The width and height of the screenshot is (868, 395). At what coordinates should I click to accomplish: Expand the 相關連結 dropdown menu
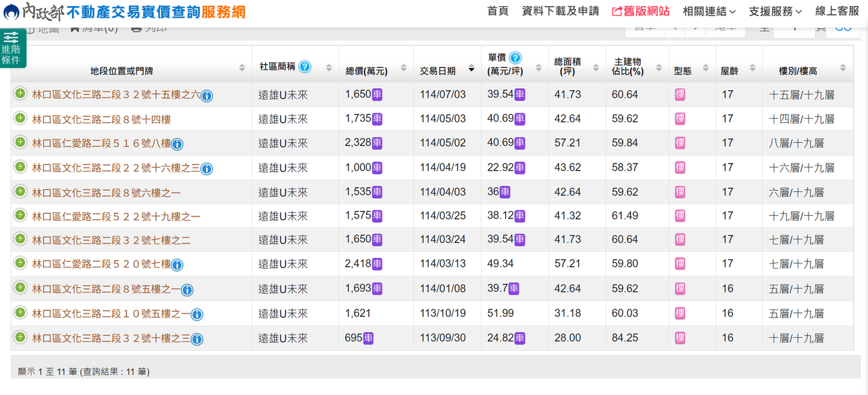pyautogui.click(x=709, y=12)
